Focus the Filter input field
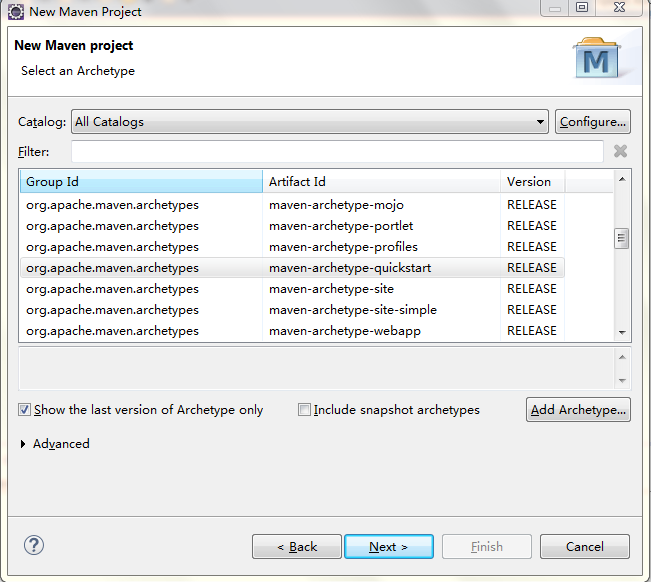This screenshot has height=582, width=651. click(337, 152)
